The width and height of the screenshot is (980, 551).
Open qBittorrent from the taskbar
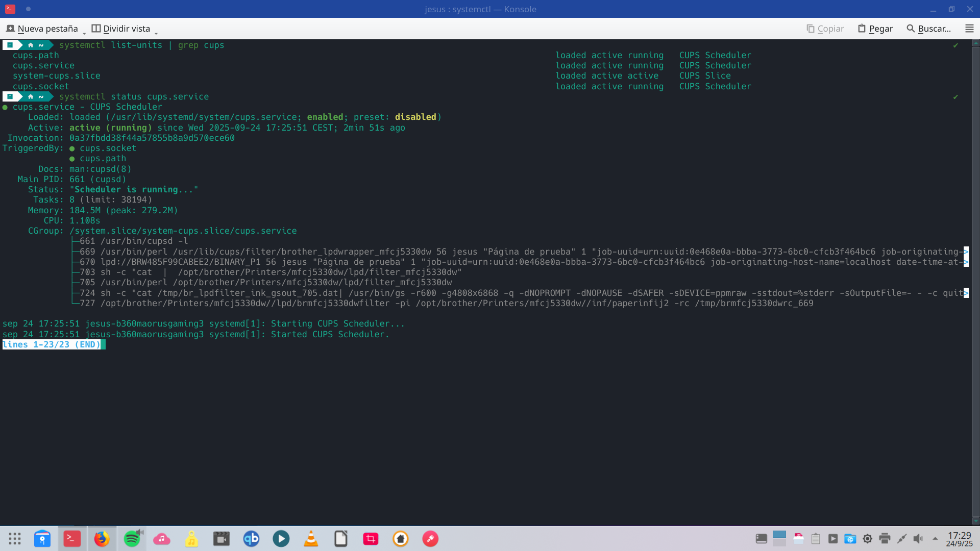251,539
